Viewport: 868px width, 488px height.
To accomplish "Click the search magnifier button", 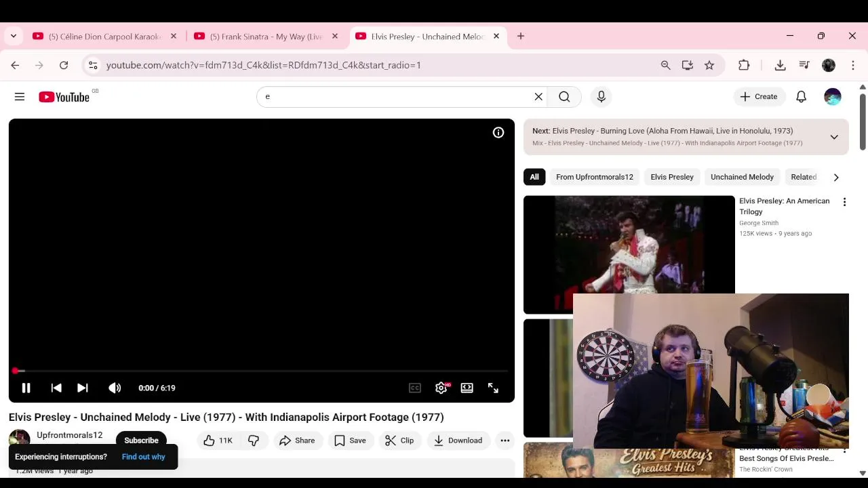I will 564,97.
